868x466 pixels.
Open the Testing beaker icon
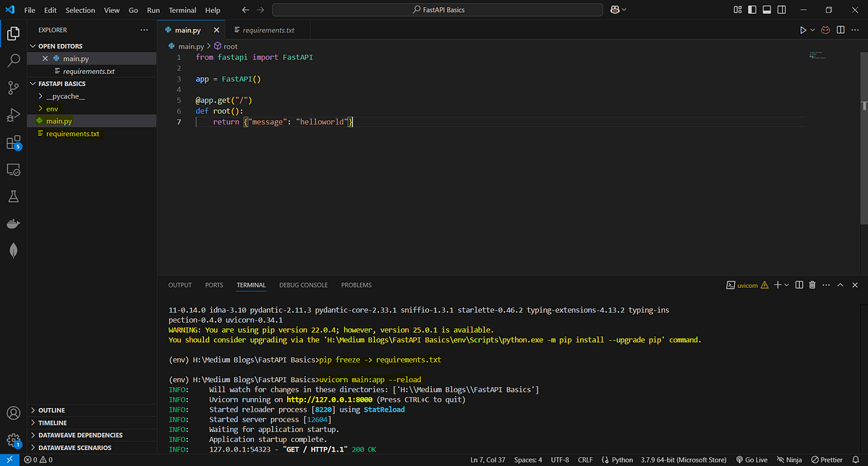click(13, 196)
